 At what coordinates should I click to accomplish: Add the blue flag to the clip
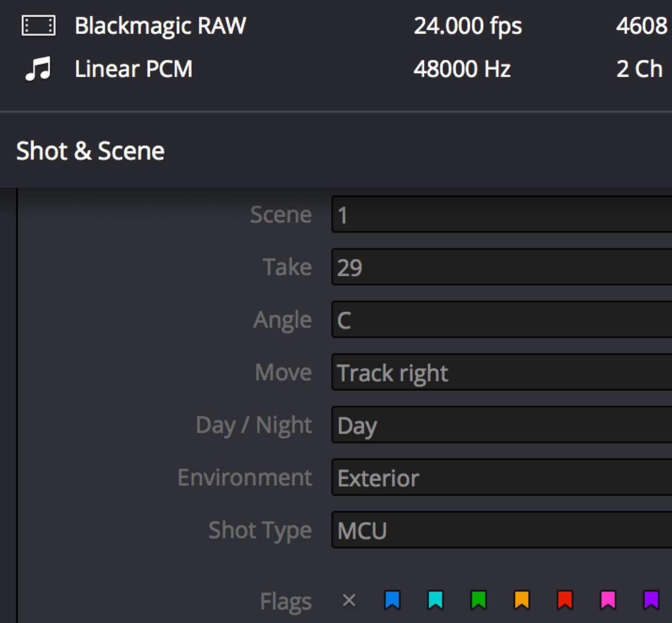point(393,600)
